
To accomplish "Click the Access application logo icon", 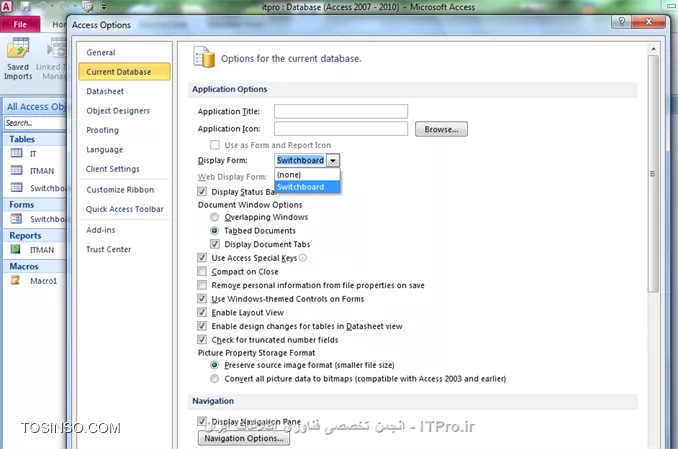I will point(6,6).
